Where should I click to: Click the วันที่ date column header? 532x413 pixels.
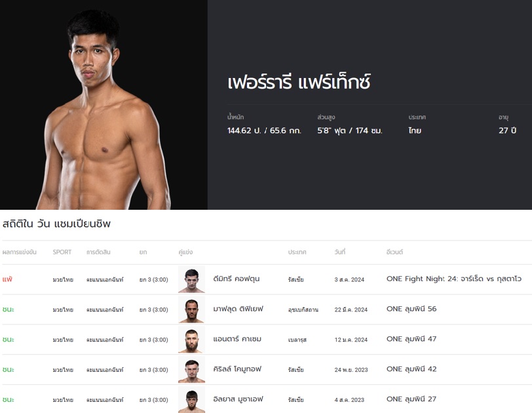(x=340, y=252)
